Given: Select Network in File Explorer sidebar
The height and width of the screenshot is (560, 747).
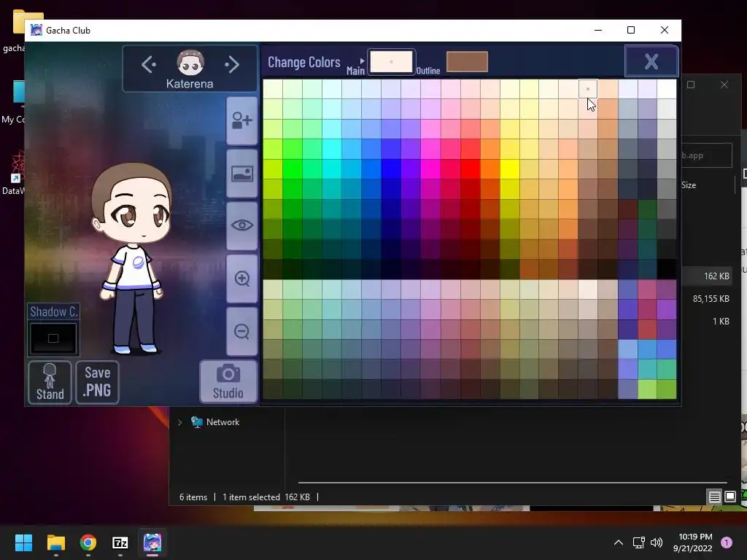Looking at the screenshot, I should click(x=222, y=422).
